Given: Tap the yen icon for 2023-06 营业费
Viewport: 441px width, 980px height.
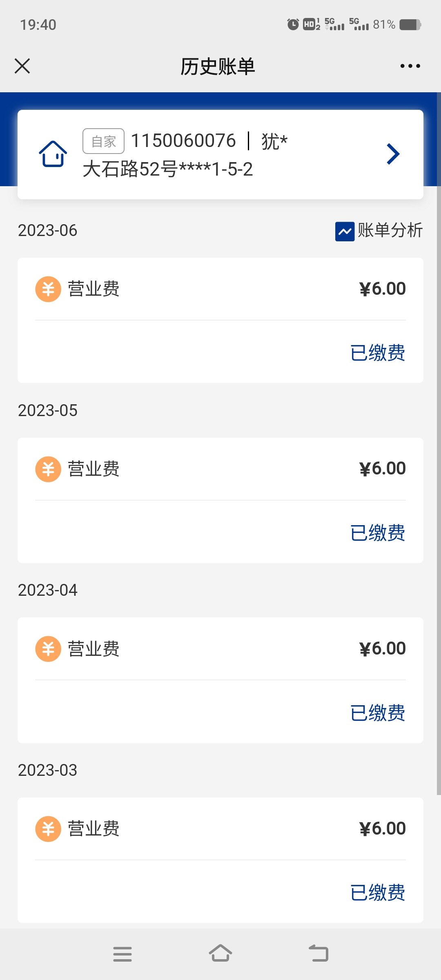Looking at the screenshot, I should [48, 289].
